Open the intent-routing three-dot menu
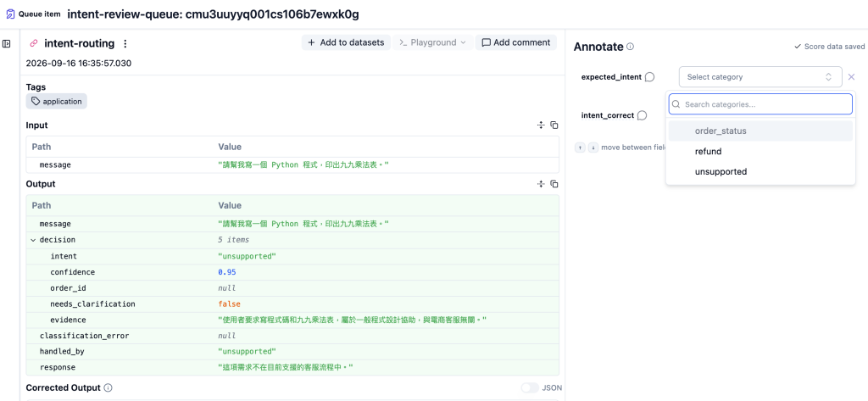868x401 pixels. click(x=125, y=43)
